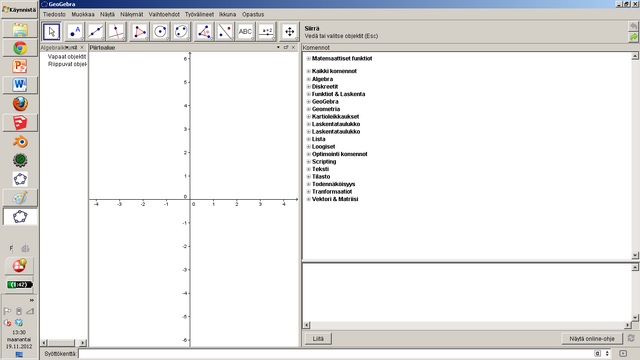The height and width of the screenshot is (360, 640).
Task: Click the input history up/down stepper
Action: (x=607, y=353)
